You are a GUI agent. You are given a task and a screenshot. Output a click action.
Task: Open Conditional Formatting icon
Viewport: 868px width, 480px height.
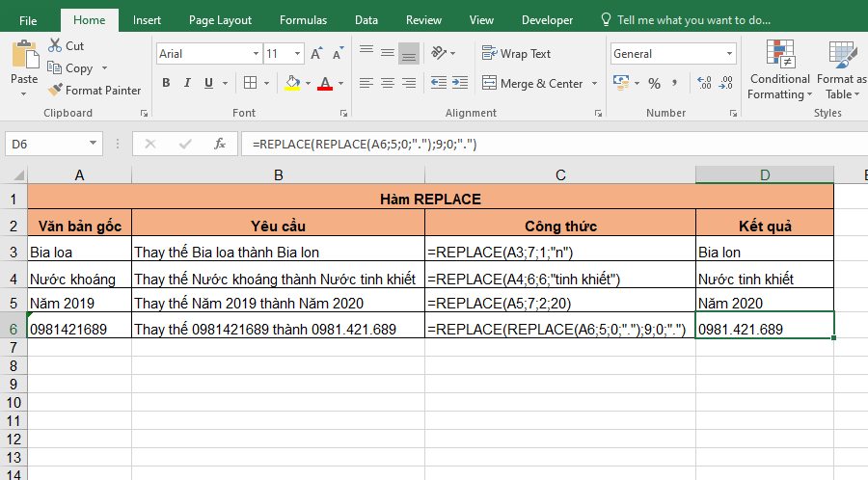click(x=779, y=56)
